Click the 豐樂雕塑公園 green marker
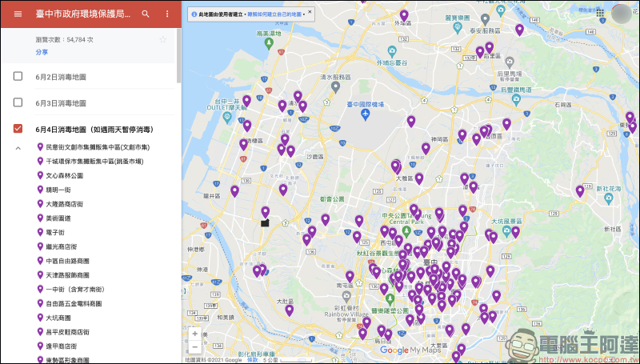 tap(390, 300)
